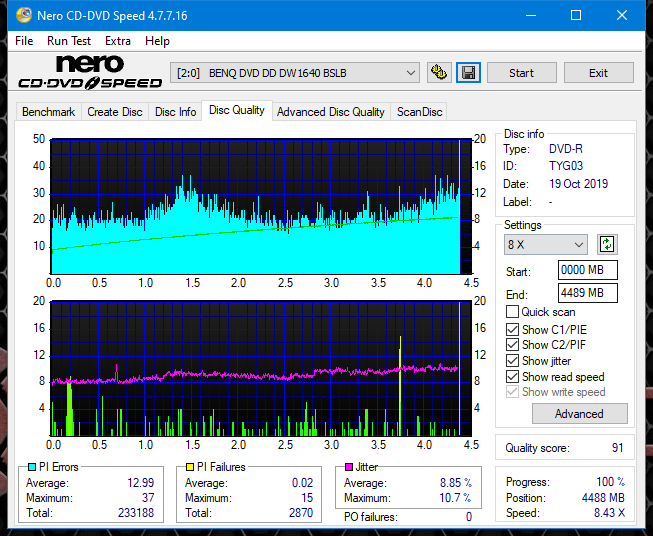Click Jitter maximum 10.7 % value
The image size is (653, 536).
click(456, 498)
